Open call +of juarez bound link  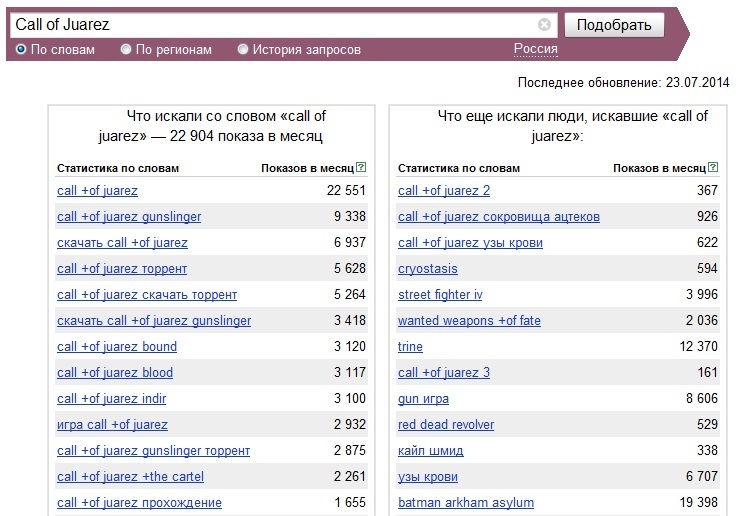[x=117, y=347]
